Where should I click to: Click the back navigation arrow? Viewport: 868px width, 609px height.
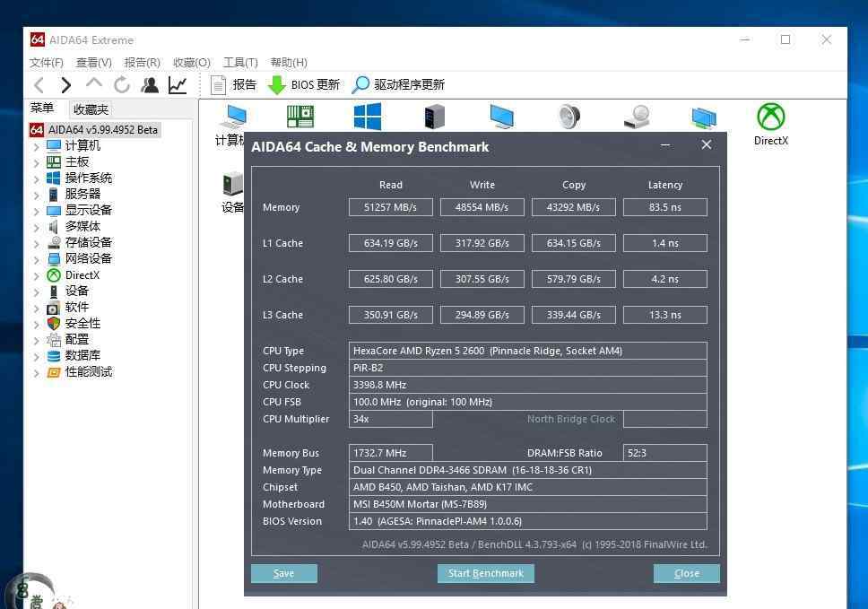click(x=39, y=84)
